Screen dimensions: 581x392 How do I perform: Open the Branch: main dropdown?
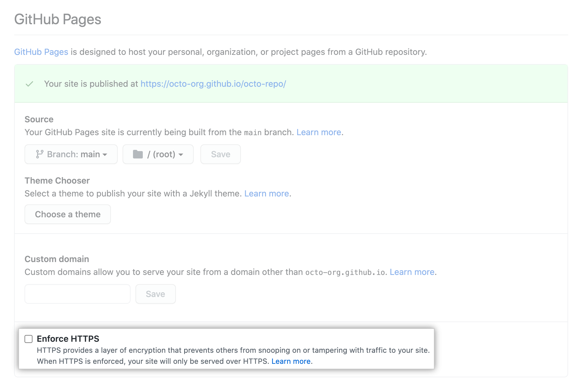[x=71, y=154]
